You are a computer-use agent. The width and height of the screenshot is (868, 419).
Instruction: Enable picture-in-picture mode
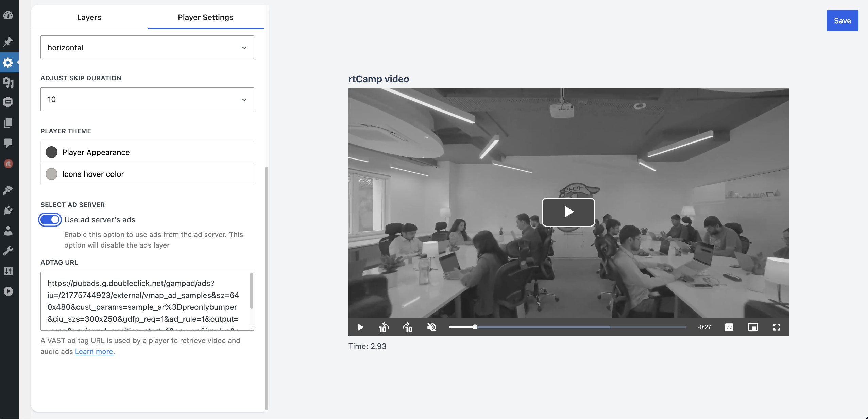(753, 327)
